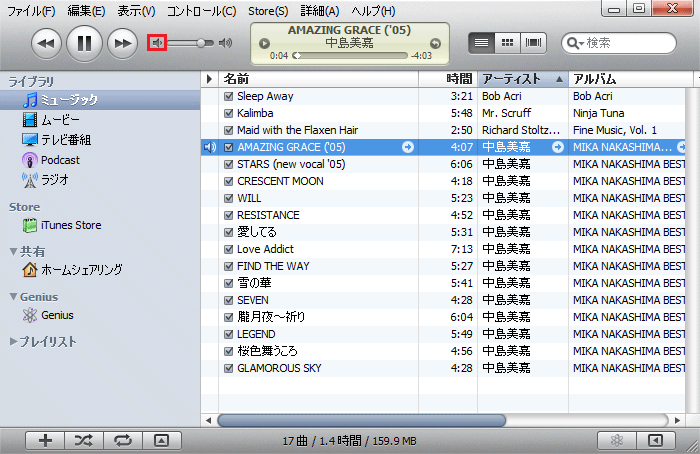Open iTunes Store in sidebar
The height and width of the screenshot is (454, 700).
[70, 225]
